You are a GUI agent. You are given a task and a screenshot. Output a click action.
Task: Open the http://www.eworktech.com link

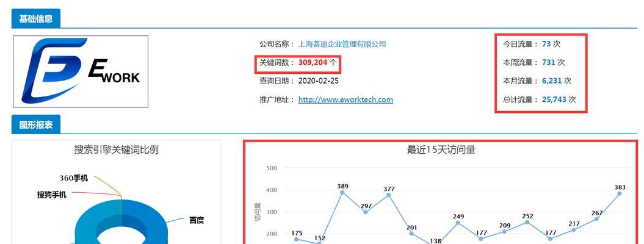(346, 99)
